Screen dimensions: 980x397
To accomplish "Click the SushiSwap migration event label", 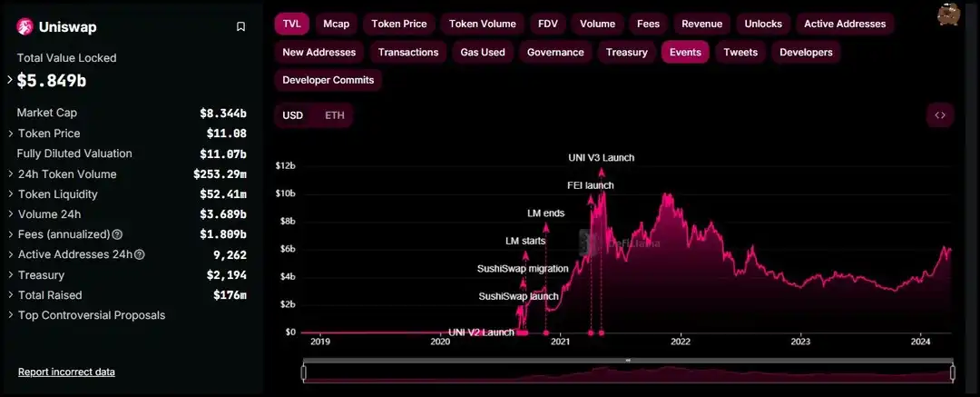I will tap(524, 269).
